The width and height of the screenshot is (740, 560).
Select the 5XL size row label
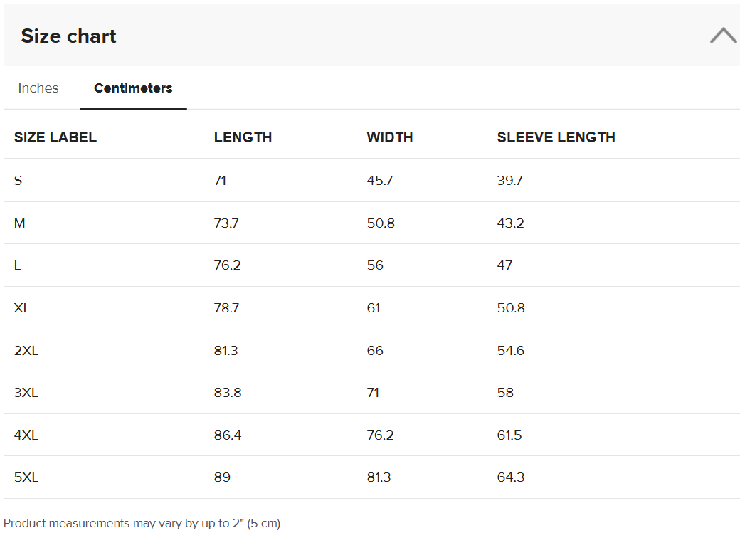(x=26, y=477)
